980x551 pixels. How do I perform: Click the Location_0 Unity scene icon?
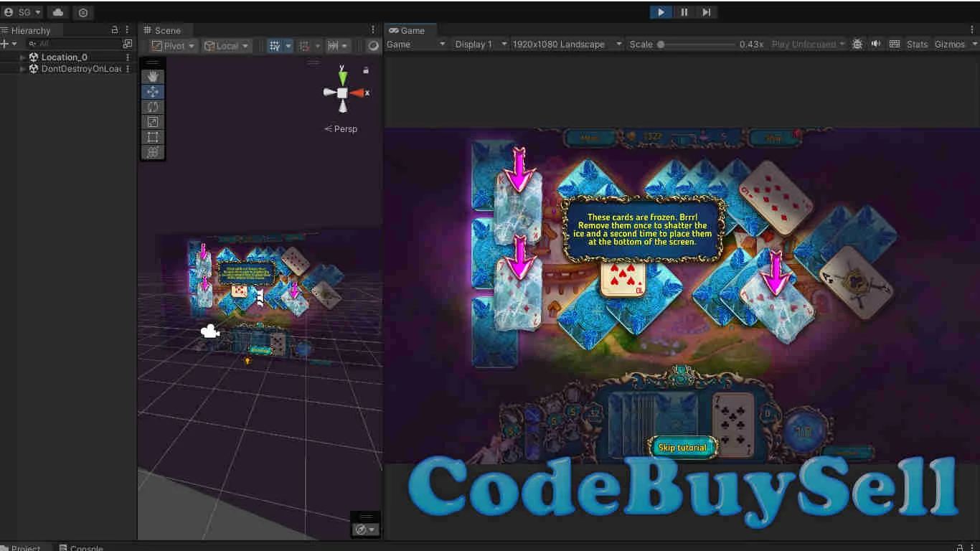coord(34,57)
